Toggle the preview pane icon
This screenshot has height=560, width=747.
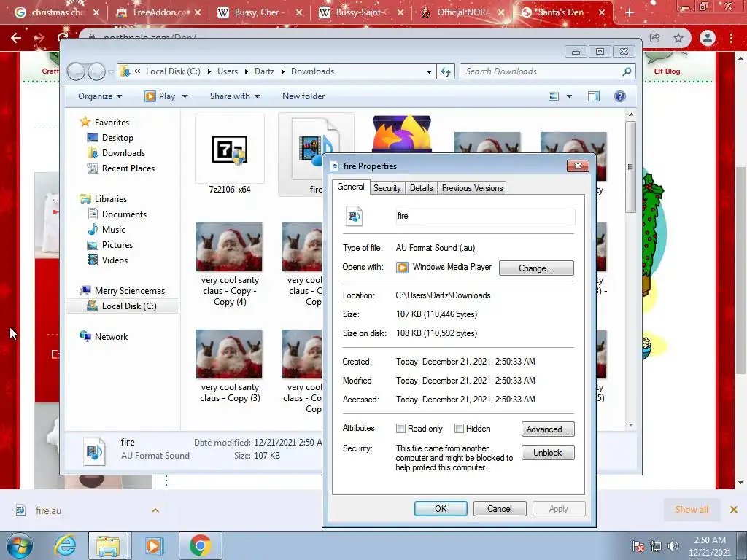tap(594, 96)
